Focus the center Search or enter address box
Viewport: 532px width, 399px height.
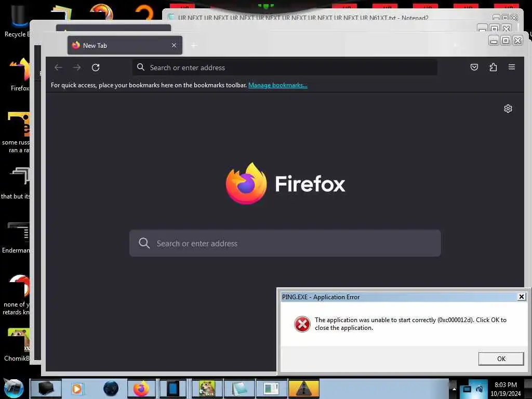[x=285, y=243]
